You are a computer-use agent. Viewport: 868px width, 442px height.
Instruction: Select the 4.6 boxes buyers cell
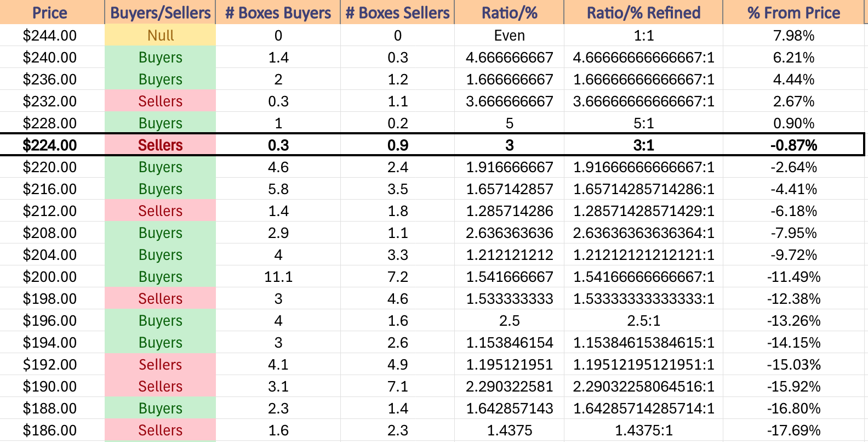[278, 167]
